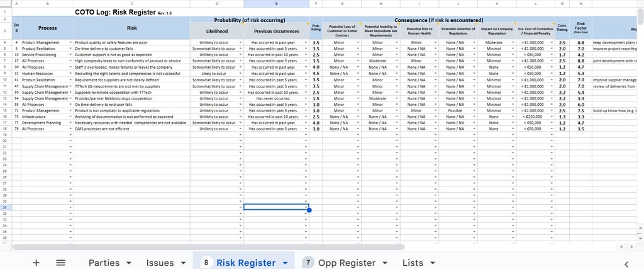Image resolution: width=644 pixels, height=269 pixels.
Task: Open Likelihood dropdown showing 'Likely to occur'
Action: [x=241, y=74]
